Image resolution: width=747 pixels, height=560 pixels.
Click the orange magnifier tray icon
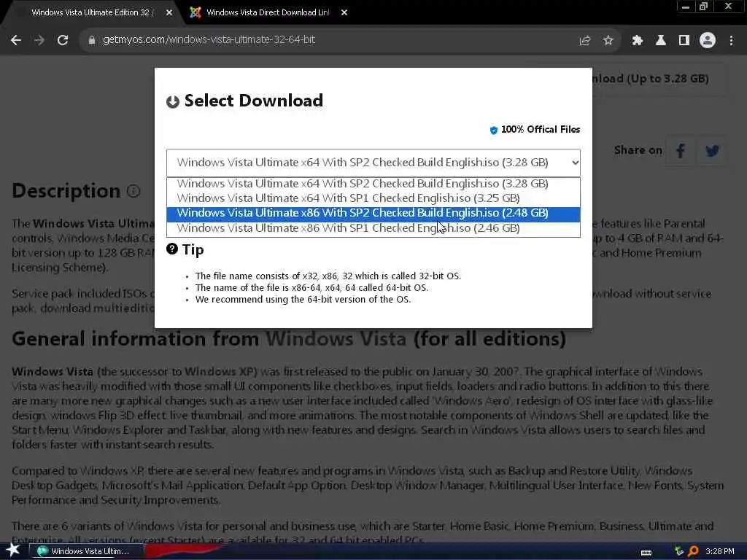click(x=693, y=551)
